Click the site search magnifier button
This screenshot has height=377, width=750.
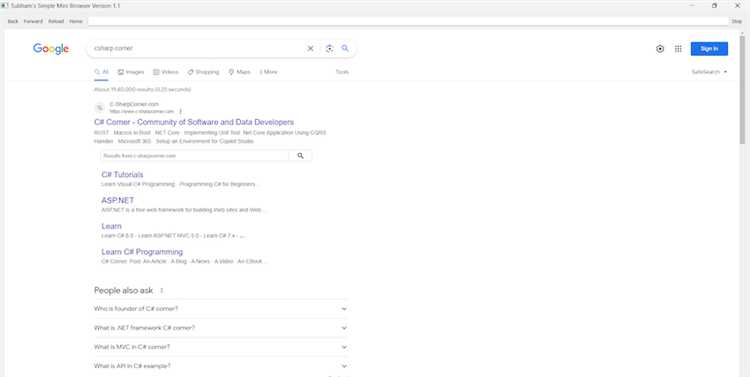300,156
